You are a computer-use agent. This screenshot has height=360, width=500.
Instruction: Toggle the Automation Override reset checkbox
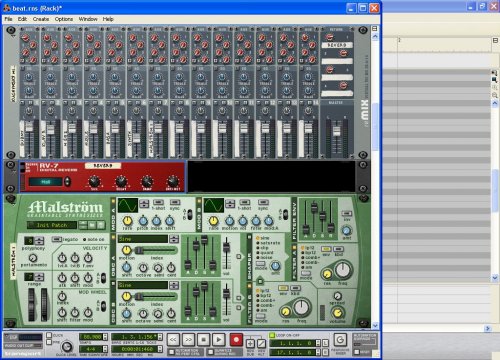pos(356,352)
